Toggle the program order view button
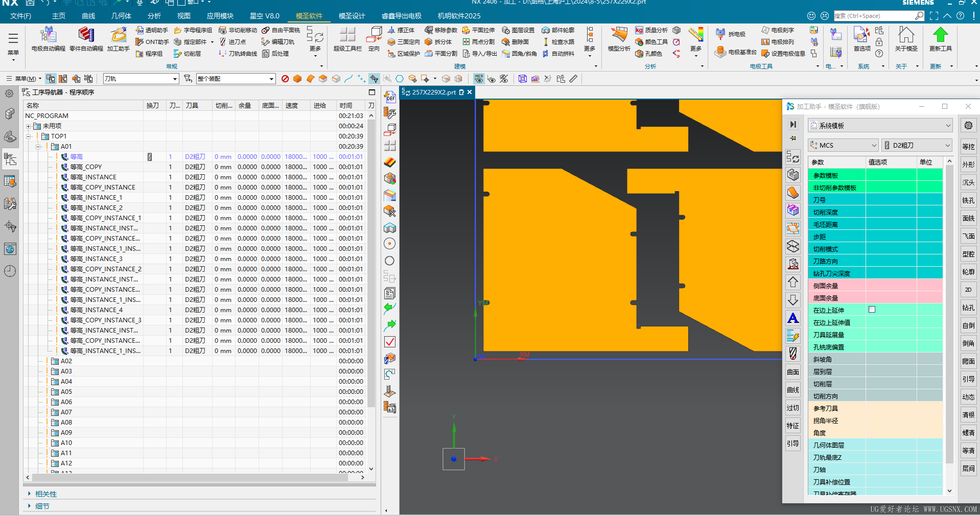980x516 pixels. click(51, 79)
